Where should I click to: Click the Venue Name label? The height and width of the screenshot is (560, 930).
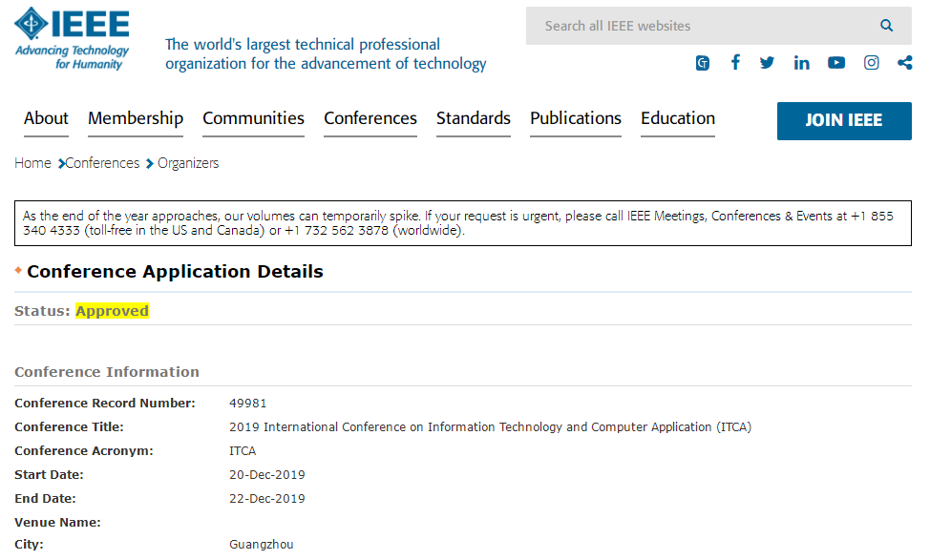click(57, 522)
